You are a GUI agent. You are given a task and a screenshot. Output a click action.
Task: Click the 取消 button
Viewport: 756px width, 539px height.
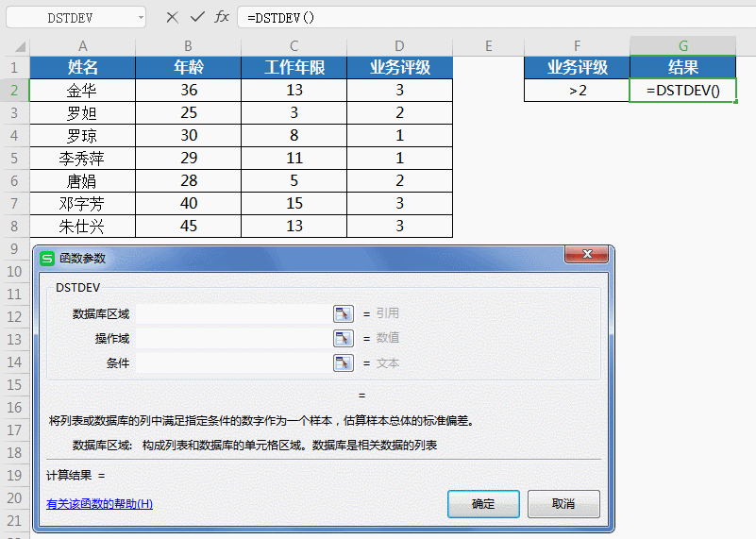click(x=563, y=504)
